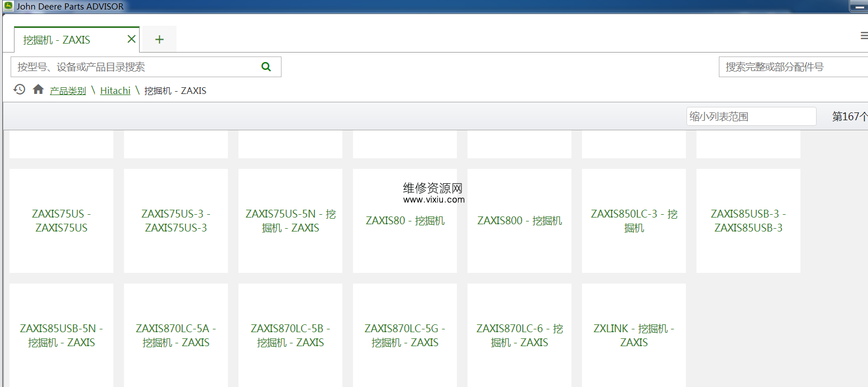Close the 挖掘机 - ZAXIS tab
Viewport: 868px width, 387px height.
131,39
